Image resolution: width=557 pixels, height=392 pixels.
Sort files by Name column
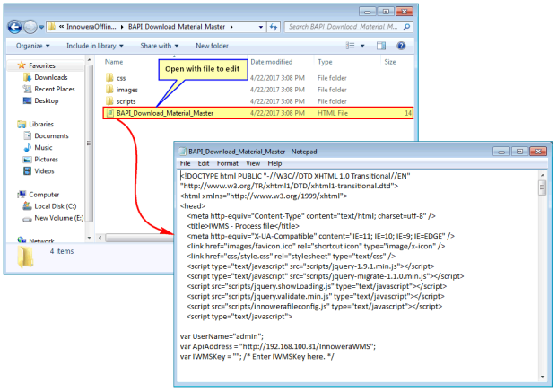114,62
